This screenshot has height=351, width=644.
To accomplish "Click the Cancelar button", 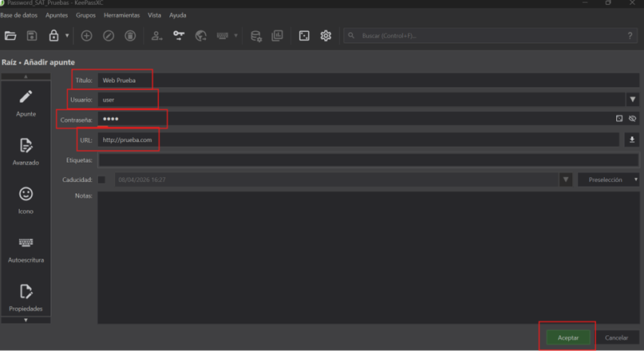I will pos(616,337).
